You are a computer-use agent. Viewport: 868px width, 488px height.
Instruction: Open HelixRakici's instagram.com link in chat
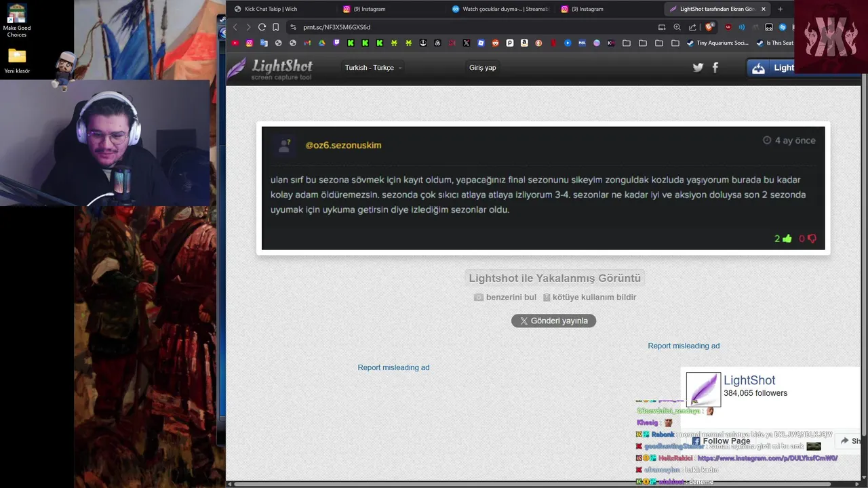767,458
